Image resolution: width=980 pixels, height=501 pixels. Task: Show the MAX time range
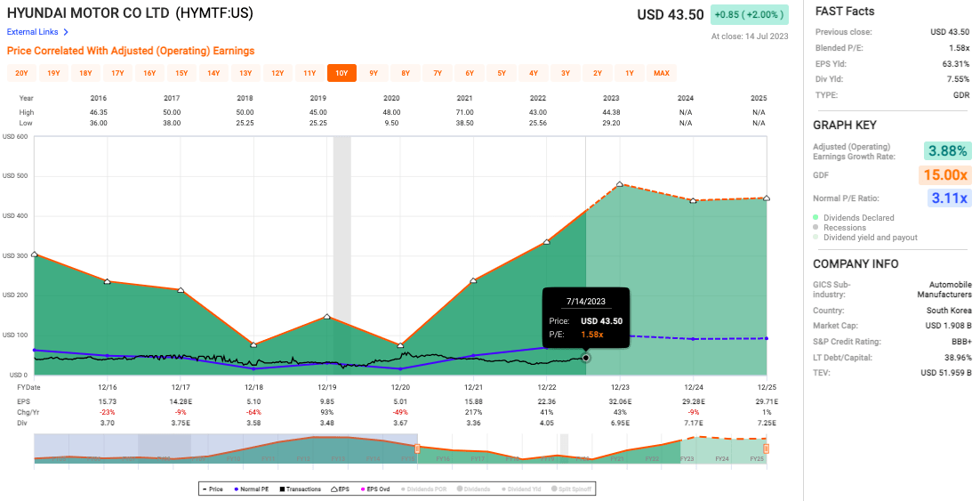[x=662, y=73]
